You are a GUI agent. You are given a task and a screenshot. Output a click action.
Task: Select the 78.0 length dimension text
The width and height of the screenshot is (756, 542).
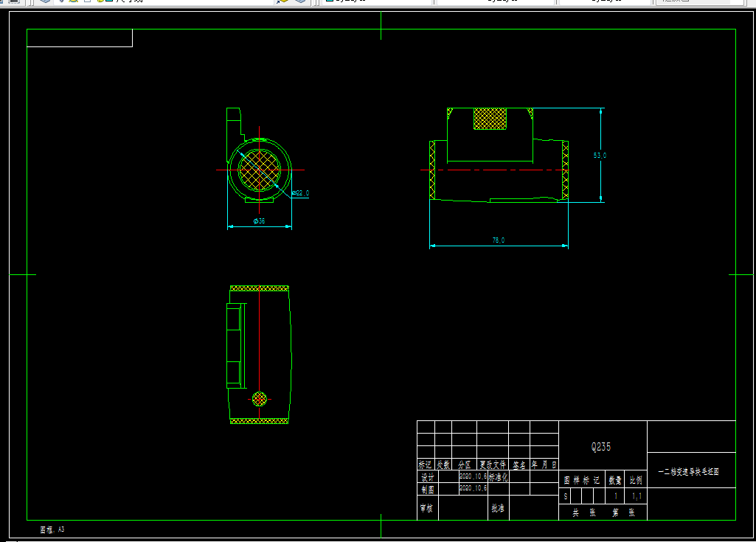pos(499,240)
